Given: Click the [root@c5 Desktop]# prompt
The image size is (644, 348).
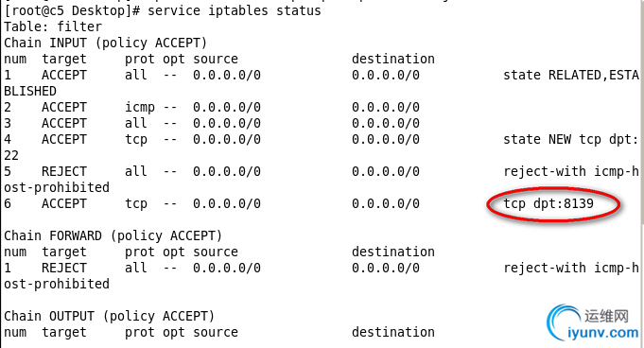Looking at the screenshot, I should pyautogui.click(x=72, y=10).
